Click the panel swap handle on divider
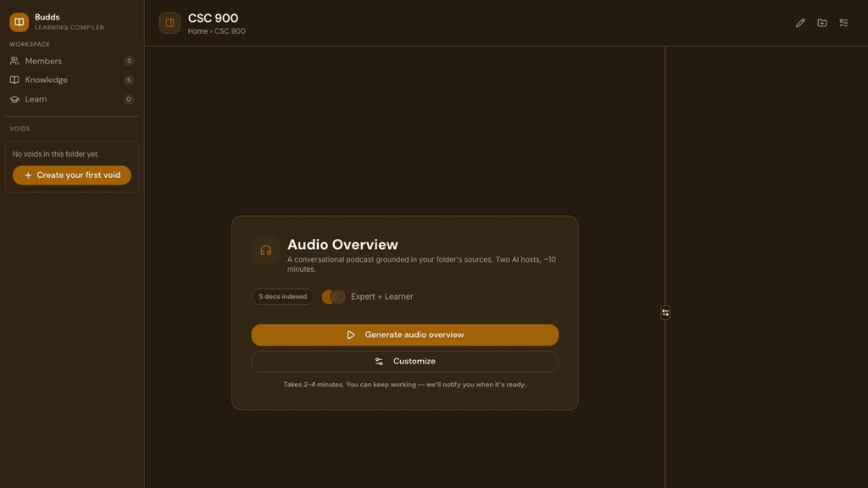Viewport: 868px width, 488px height. coord(665,313)
